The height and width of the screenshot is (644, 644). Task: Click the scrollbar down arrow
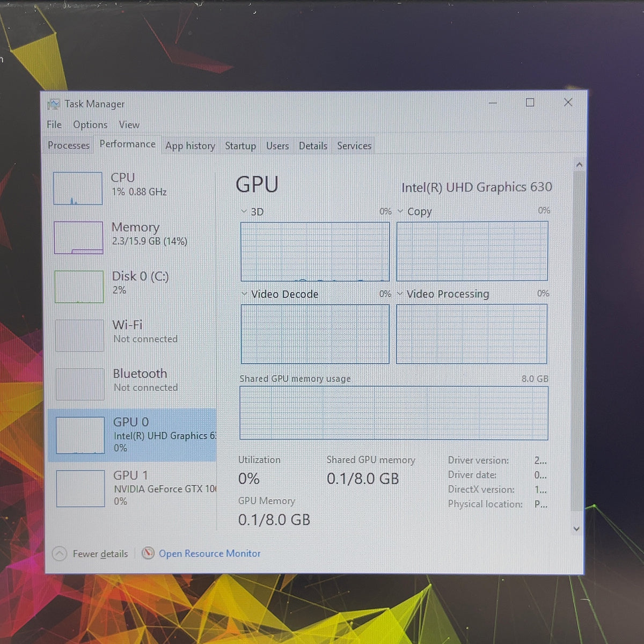click(x=576, y=529)
